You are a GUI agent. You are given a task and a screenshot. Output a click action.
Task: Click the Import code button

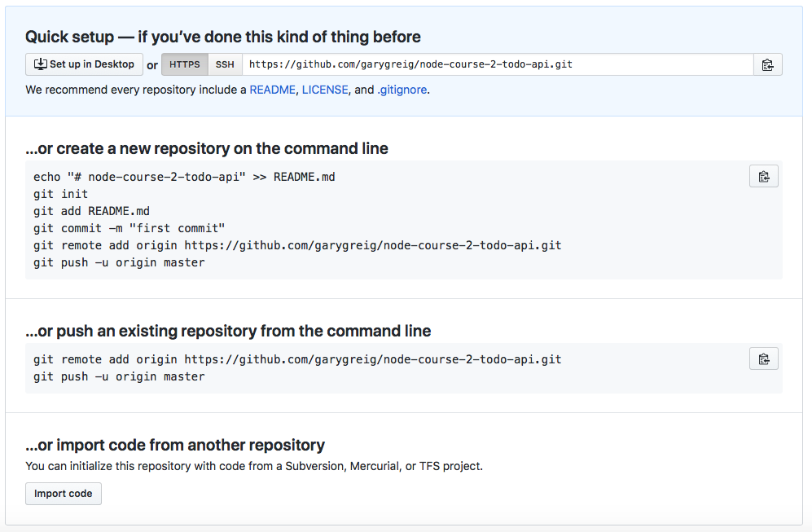[x=64, y=494]
